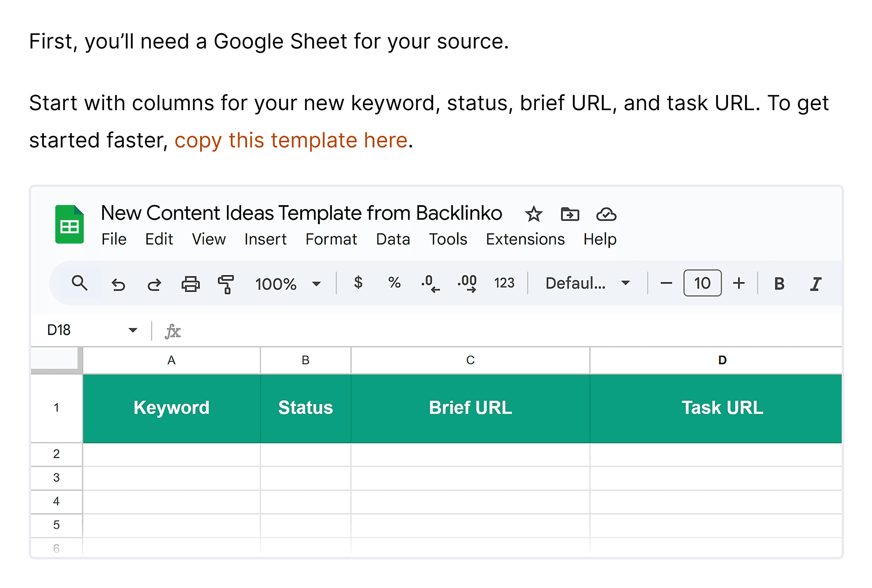This screenshot has height=588, width=872.
Task: Expand the D18 name box dropdown
Action: pyautogui.click(x=133, y=330)
